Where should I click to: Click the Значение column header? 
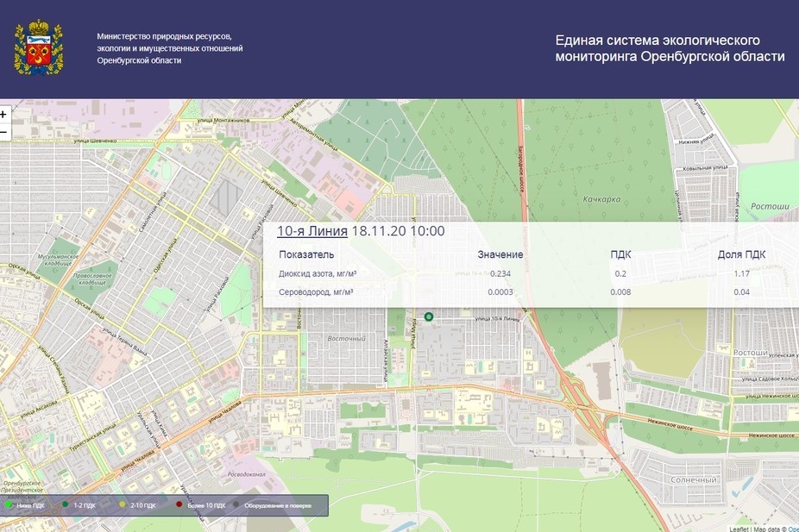point(500,254)
